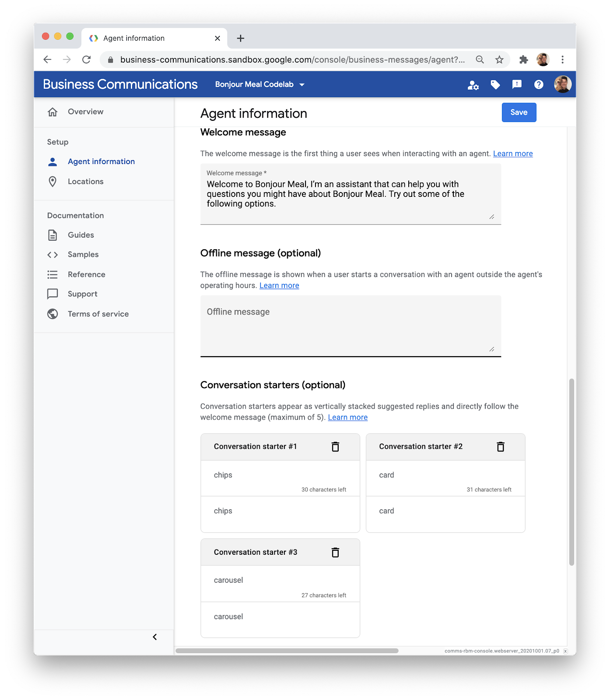Click the vertical scrollbar thumb
The width and height of the screenshot is (610, 700).
(571, 472)
